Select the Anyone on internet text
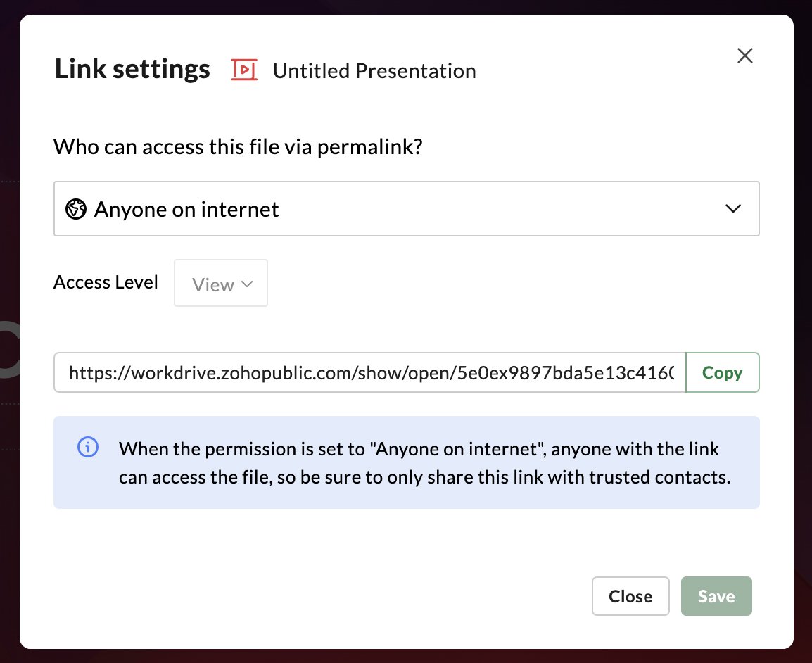Viewport: 812px width, 663px height. [x=186, y=209]
